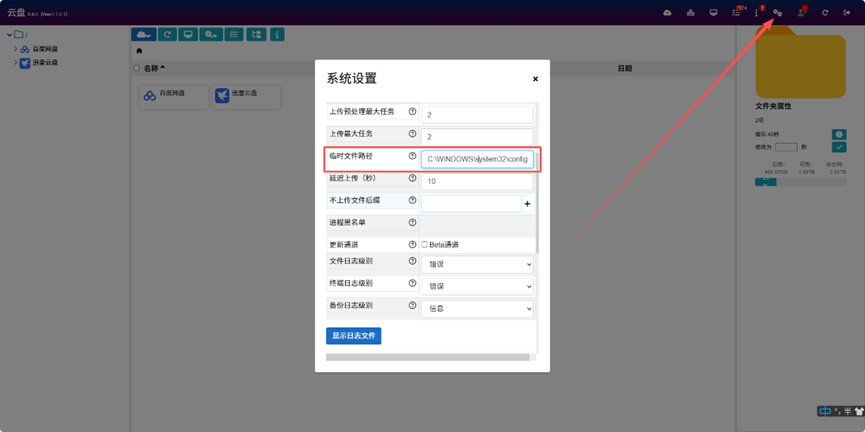Click the teal info toolbar button
Viewport: 865px width, 432px height.
pos(276,34)
